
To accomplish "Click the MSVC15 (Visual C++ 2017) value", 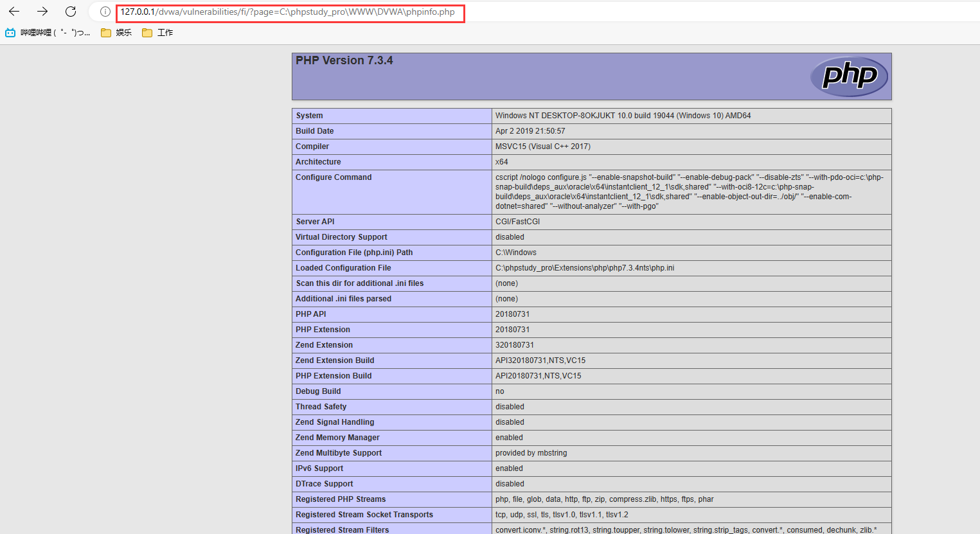I will click(543, 147).
